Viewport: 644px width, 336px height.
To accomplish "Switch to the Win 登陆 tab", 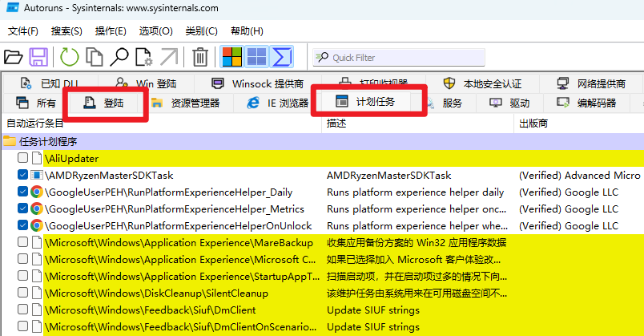I will [x=146, y=83].
